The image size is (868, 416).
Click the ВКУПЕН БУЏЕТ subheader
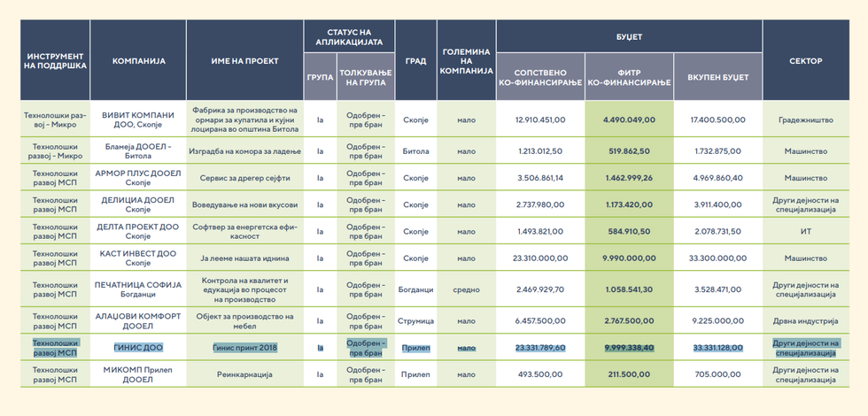(717, 77)
